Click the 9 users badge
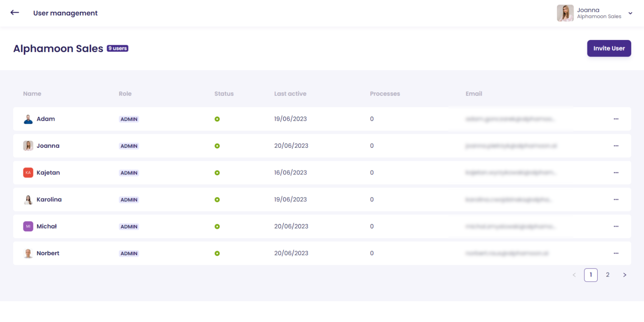The width and height of the screenshot is (644, 322). (x=117, y=48)
